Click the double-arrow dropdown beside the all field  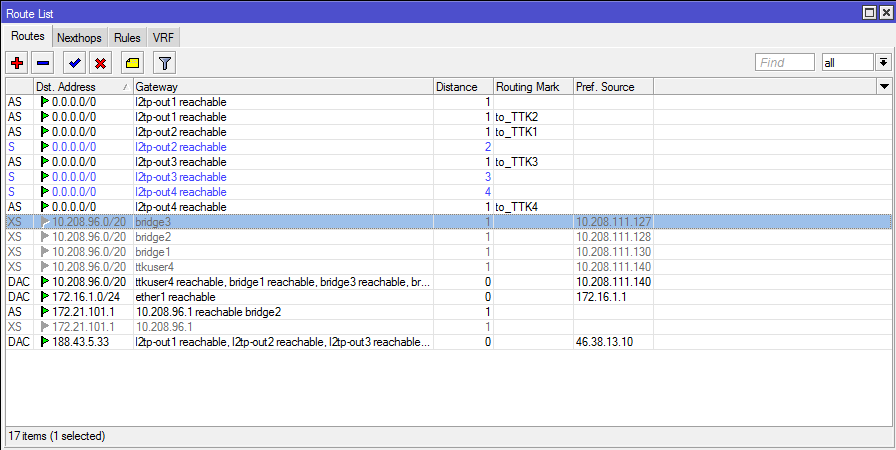pos(883,63)
